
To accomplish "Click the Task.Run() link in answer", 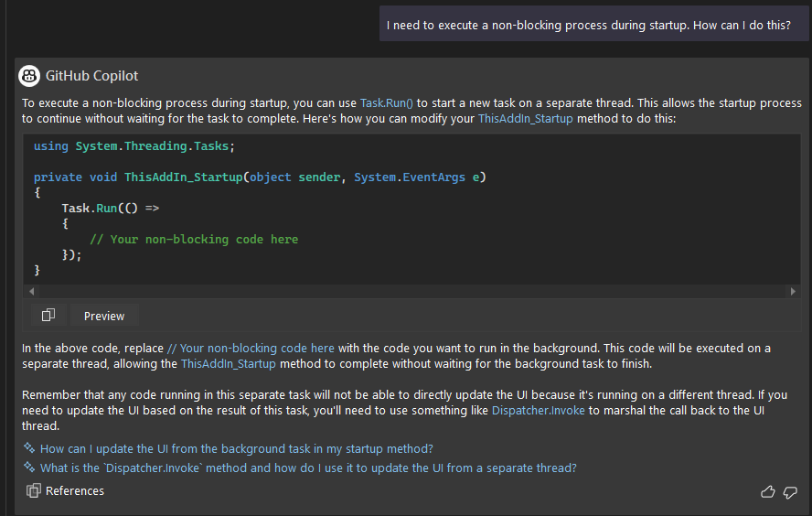I will tap(386, 103).
